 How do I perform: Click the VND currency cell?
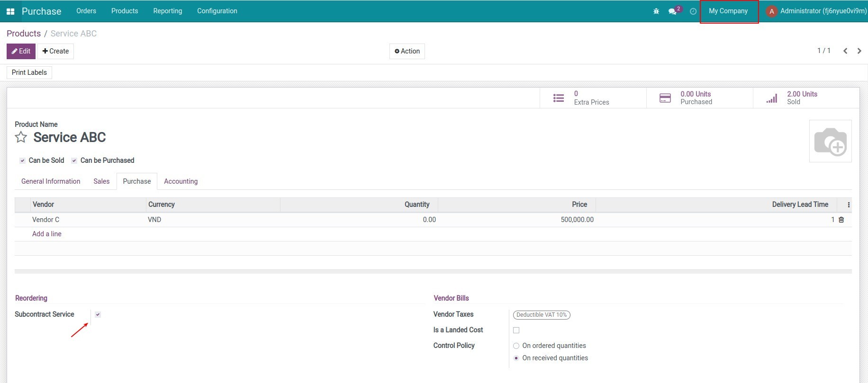point(213,220)
